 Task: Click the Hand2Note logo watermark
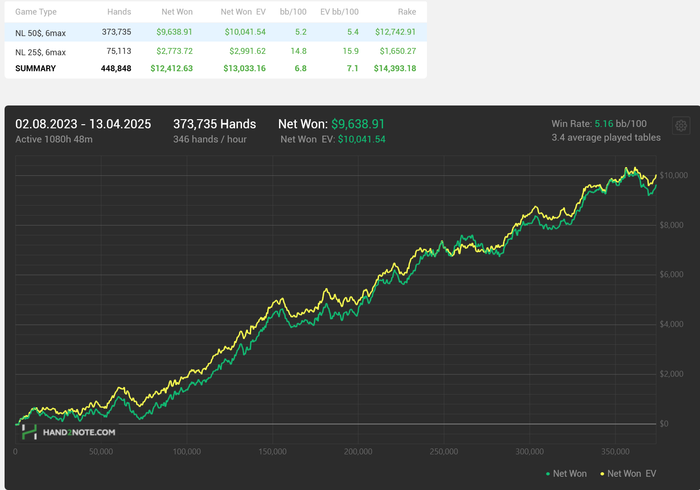coord(70,432)
